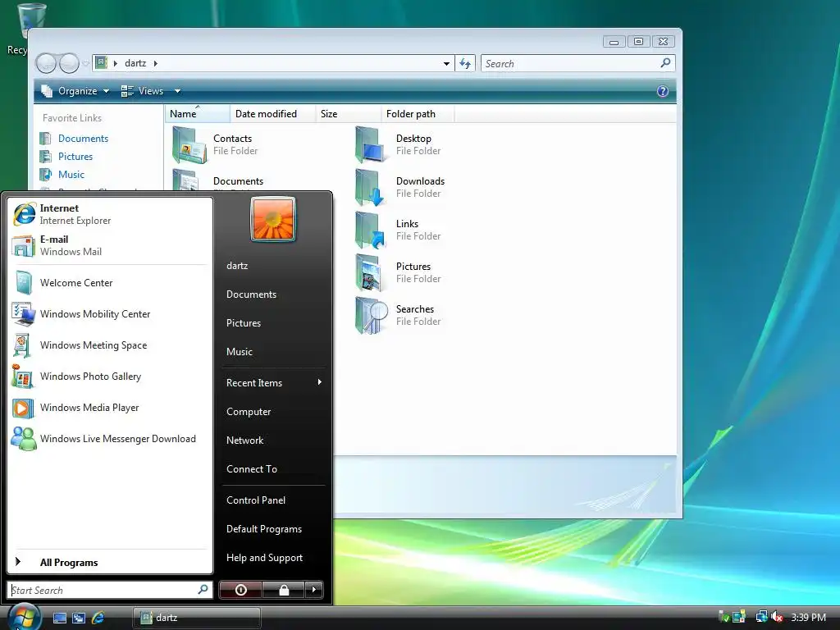
Task: Select the Downloads folder icon
Action: click(x=370, y=188)
